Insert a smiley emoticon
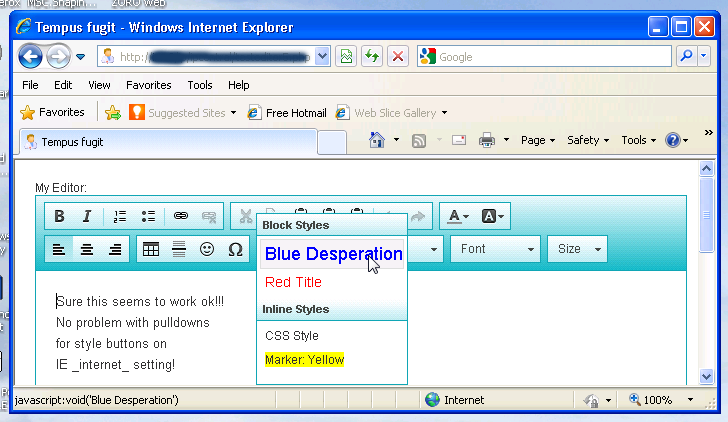Image resolution: width=728 pixels, height=422 pixels. 207,249
